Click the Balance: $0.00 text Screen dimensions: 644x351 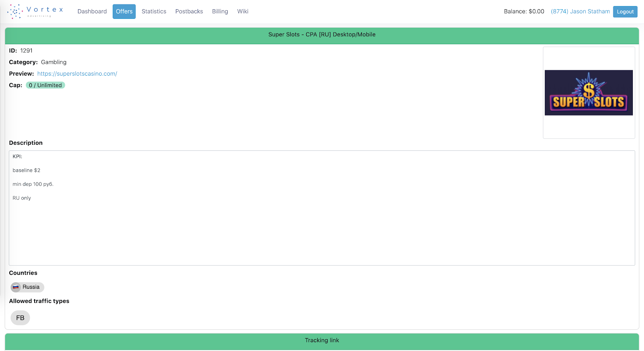(x=524, y=12)
